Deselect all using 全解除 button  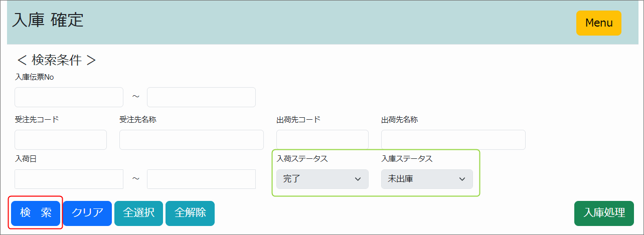(190, 213)
